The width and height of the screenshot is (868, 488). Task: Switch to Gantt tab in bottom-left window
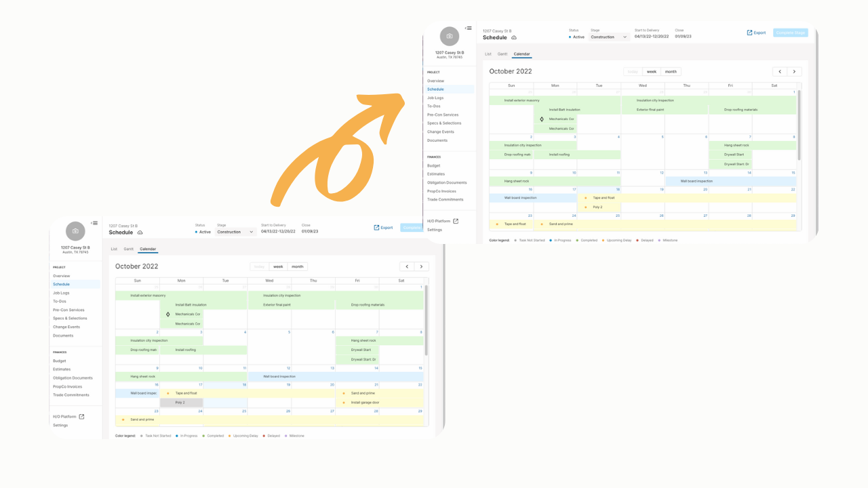coord(128,249)
